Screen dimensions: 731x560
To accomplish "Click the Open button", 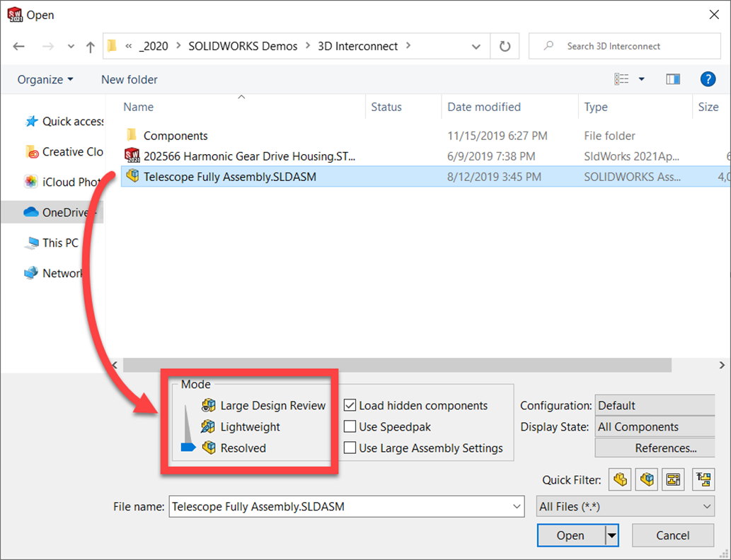I will 570,535.
